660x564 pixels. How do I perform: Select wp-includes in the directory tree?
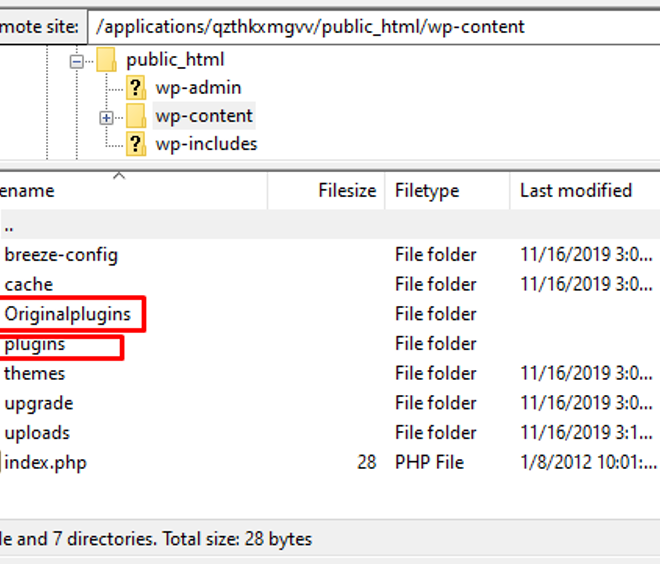[206, 144]
